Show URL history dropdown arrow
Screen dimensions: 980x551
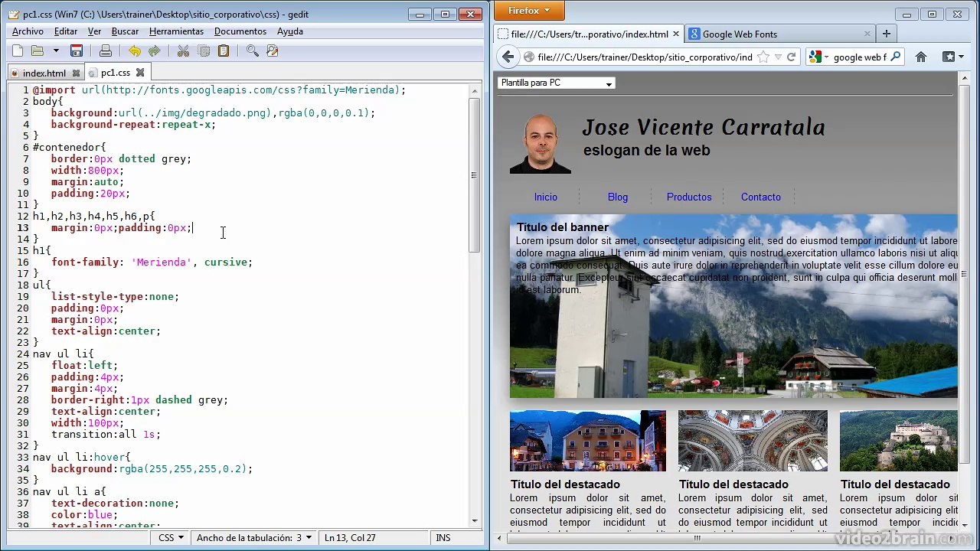tap(778, 57)
